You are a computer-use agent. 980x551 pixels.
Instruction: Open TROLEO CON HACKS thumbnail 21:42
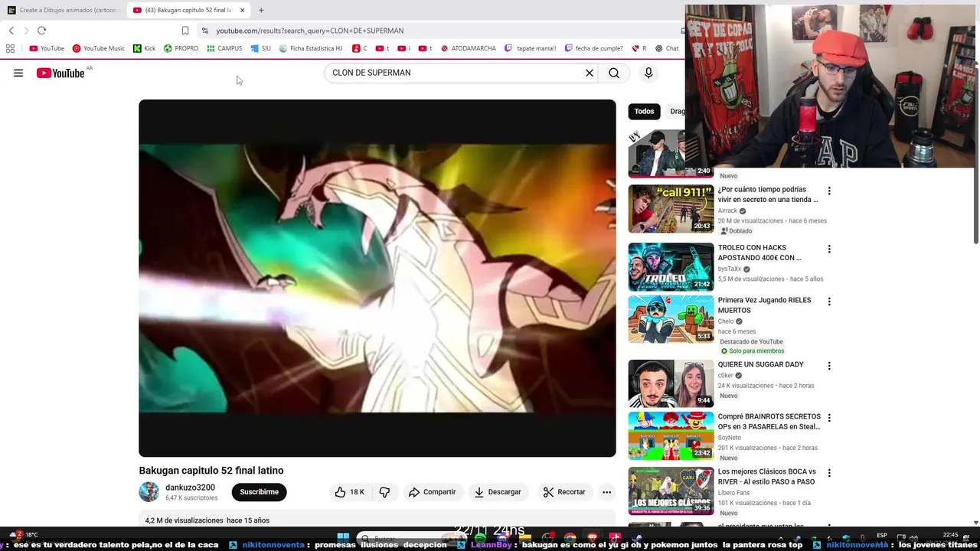point(671,267)
